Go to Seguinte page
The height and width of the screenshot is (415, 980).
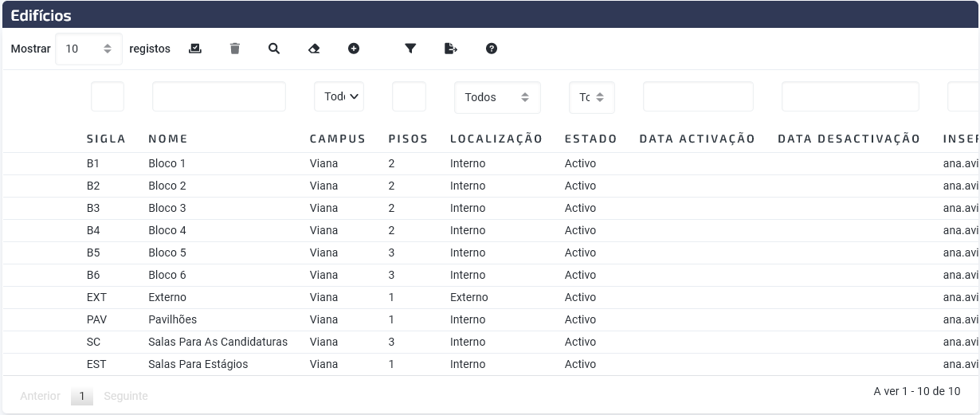(x=126, y=396)
